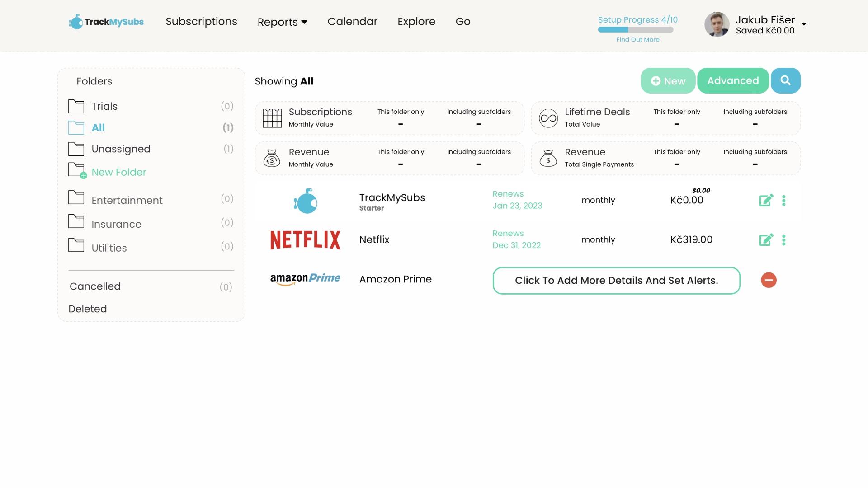Expand the user account dropdown arrow
Image resolution: width=868 pixels, height=488 pixels.
[x=804, y=24]
